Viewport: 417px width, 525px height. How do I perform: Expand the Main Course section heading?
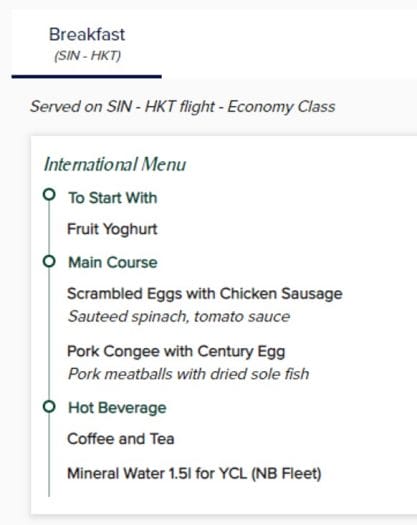point(113,262)
